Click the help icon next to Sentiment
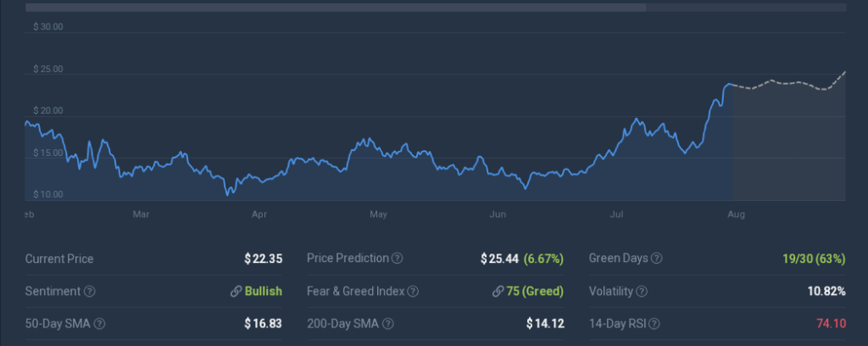868x346 pixels. pos(90,291)
